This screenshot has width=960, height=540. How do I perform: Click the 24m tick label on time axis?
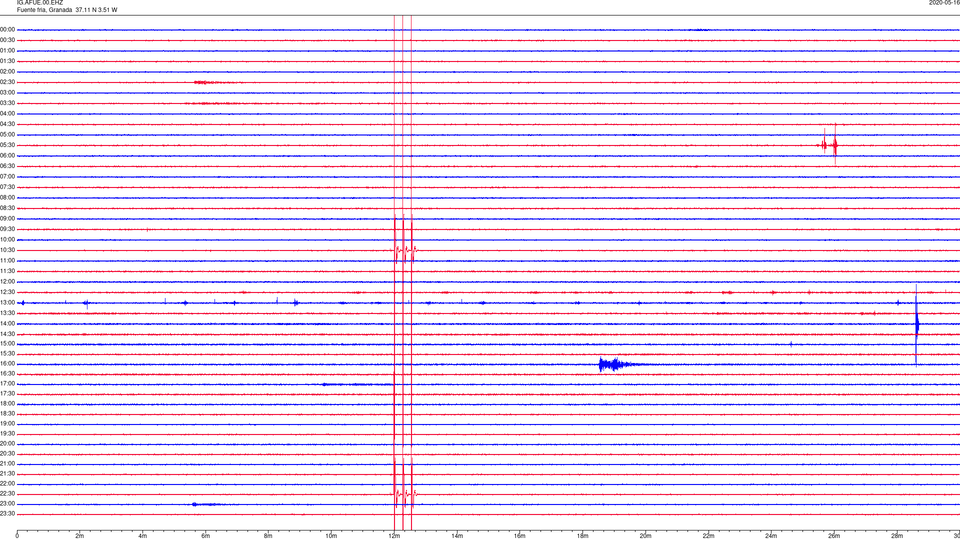(771, 536)
